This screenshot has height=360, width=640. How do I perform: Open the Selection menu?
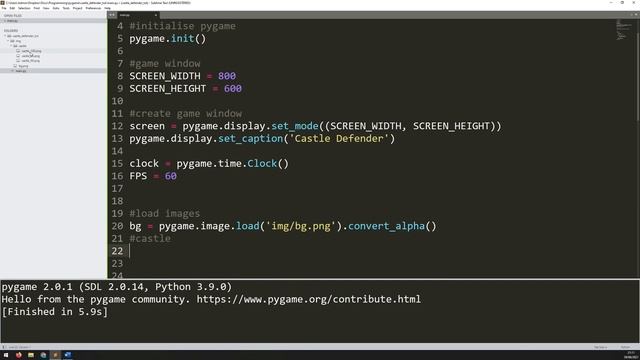(24, 8)
